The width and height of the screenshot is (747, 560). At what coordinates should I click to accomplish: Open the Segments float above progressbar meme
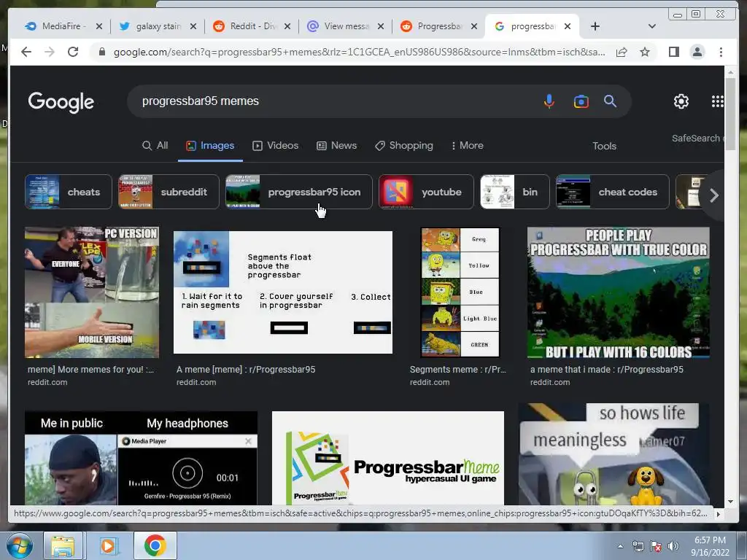click(283, 292)
